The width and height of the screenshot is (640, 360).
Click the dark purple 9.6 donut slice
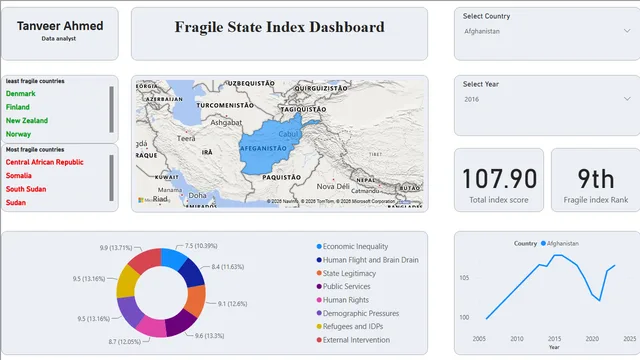point(181,323)
